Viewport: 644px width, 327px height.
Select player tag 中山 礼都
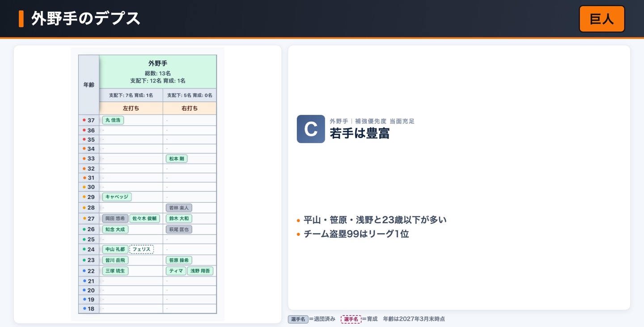coord(115,249)
